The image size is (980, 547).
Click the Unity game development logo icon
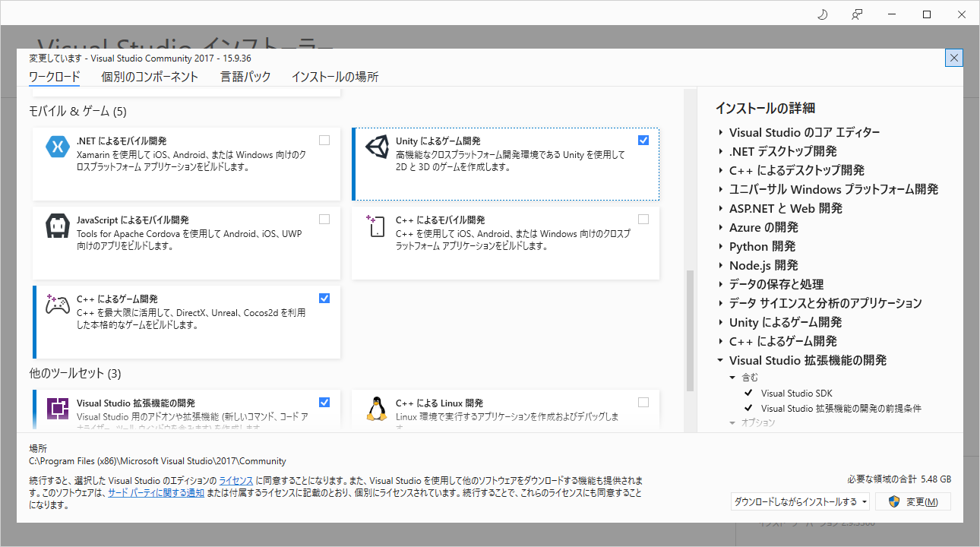click(x=377, y=147)
